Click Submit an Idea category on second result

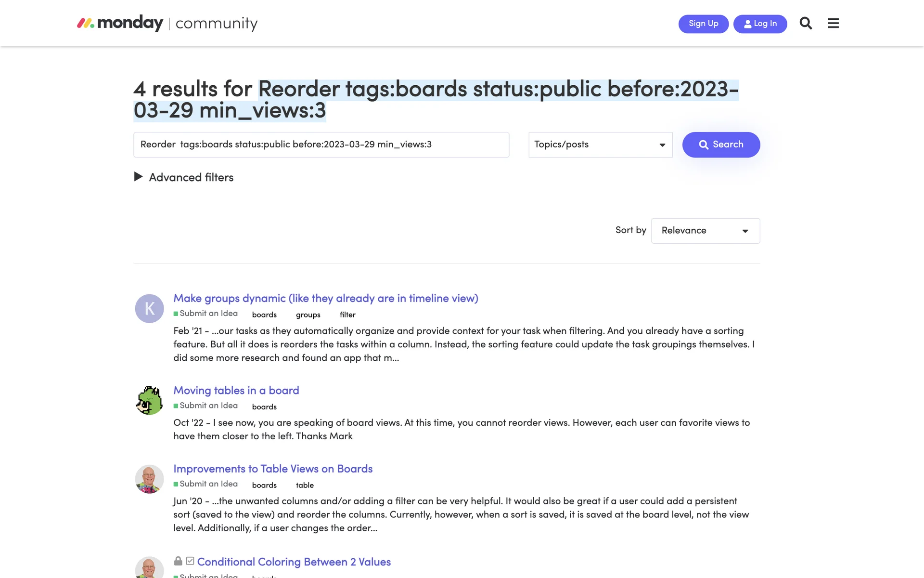208,406
